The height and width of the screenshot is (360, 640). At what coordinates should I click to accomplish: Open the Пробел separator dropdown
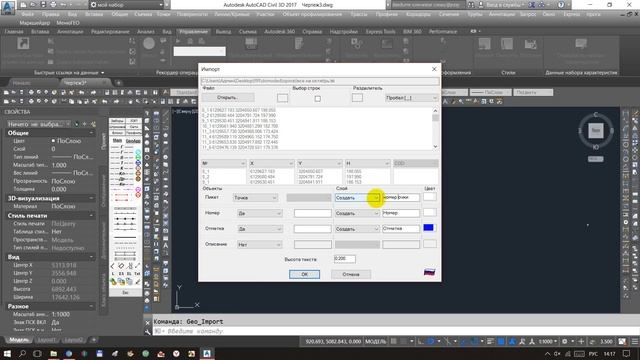pos(411,98)
